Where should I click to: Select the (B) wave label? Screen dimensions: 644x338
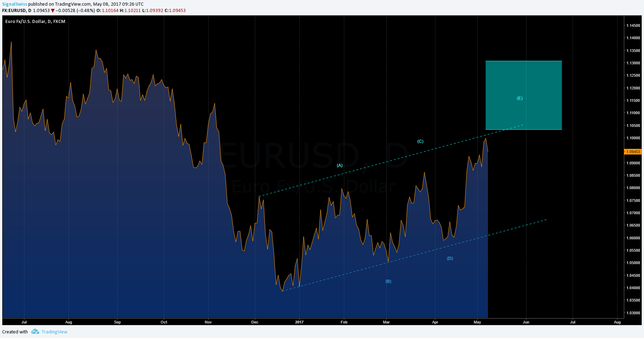[388, 281]
